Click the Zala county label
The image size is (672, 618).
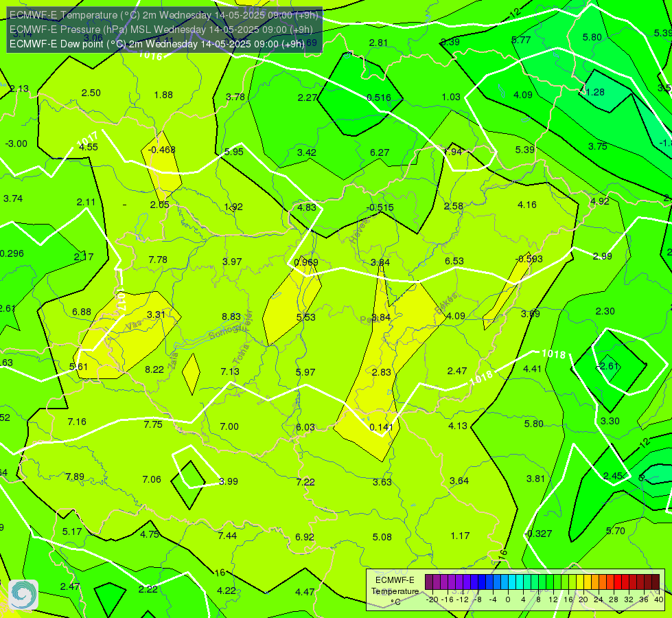point(173,360)
